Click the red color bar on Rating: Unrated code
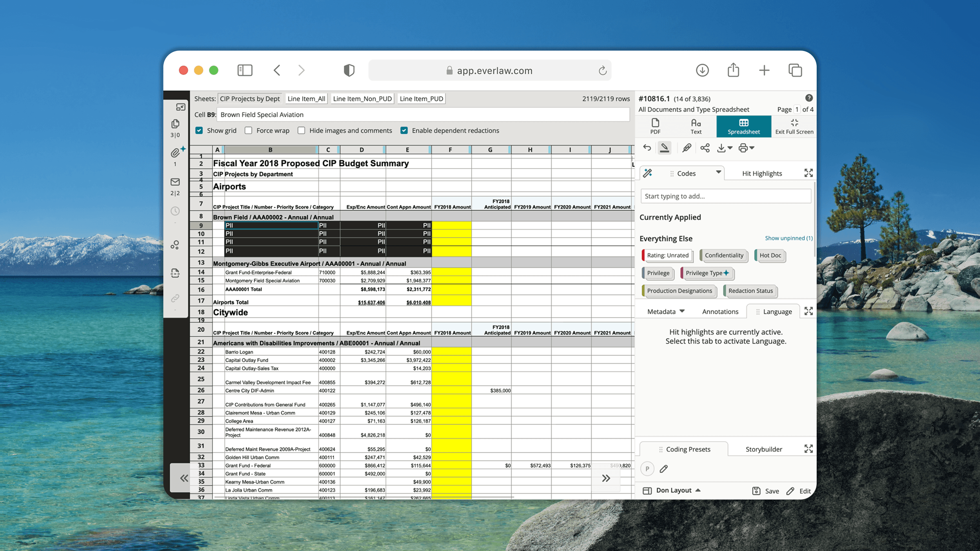Image resolution: width=980 pixels, height=551 pixels. point(644,255)
